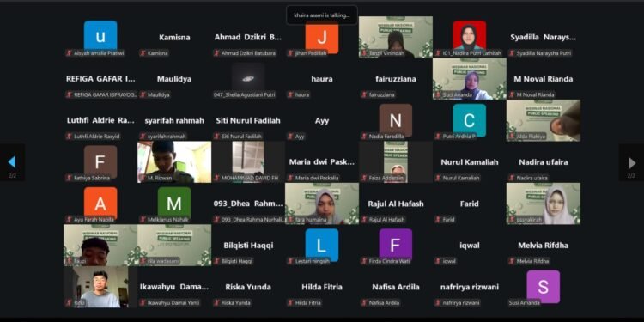Click muted mic icon beside Nadira ufaira label

pos(512,178)
